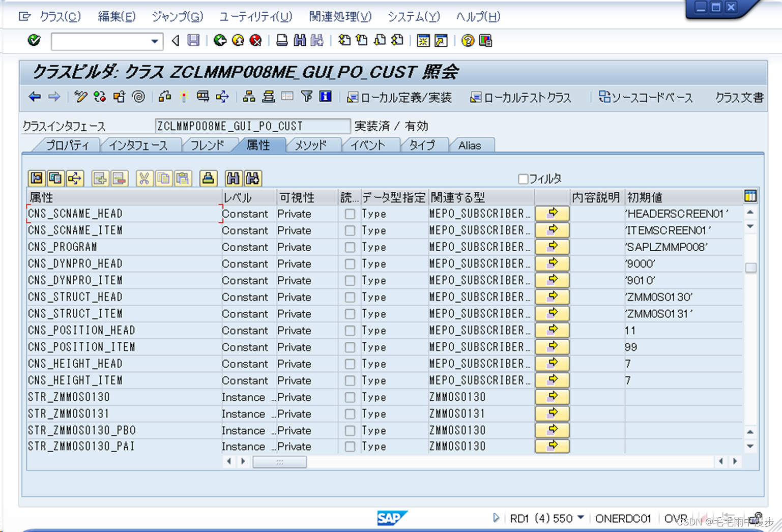782x532 pixels.
Task: Open the クラス(C) menu
Action: tap(60, 17)
